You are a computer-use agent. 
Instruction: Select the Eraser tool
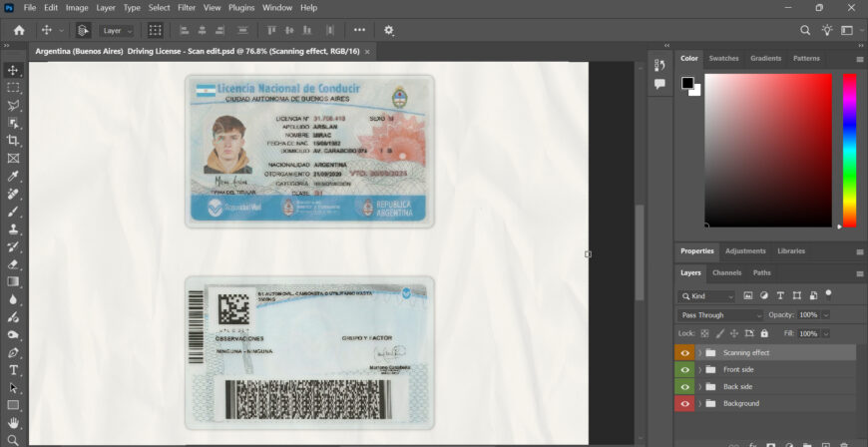[x=13, y=264]
